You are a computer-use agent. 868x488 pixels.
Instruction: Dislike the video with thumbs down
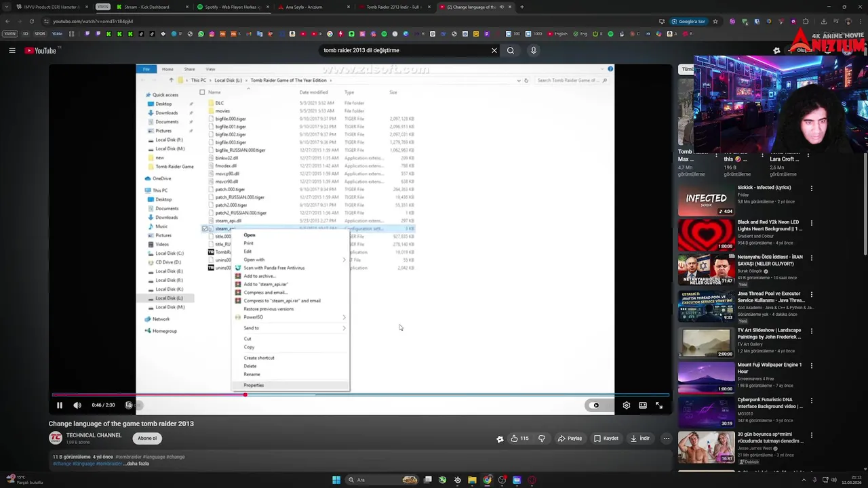coord(541,439)
